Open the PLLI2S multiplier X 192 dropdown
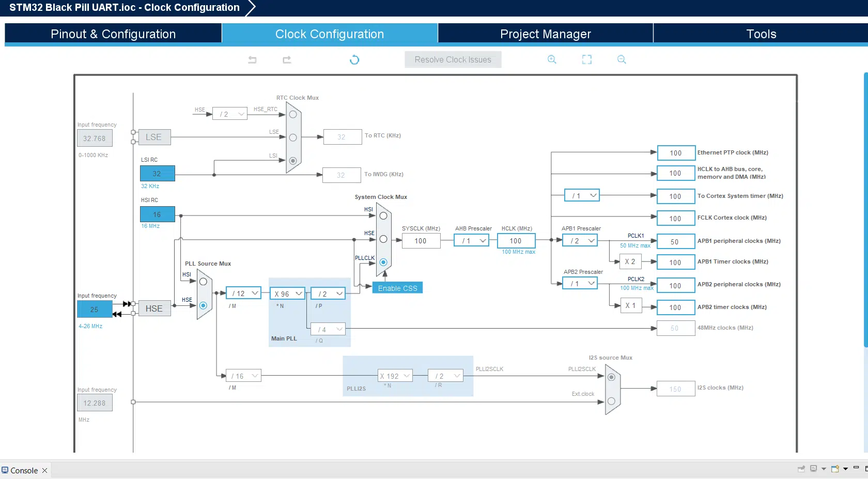Image resolution: width=868 pixels, height=479 pixels. [395, 376]
